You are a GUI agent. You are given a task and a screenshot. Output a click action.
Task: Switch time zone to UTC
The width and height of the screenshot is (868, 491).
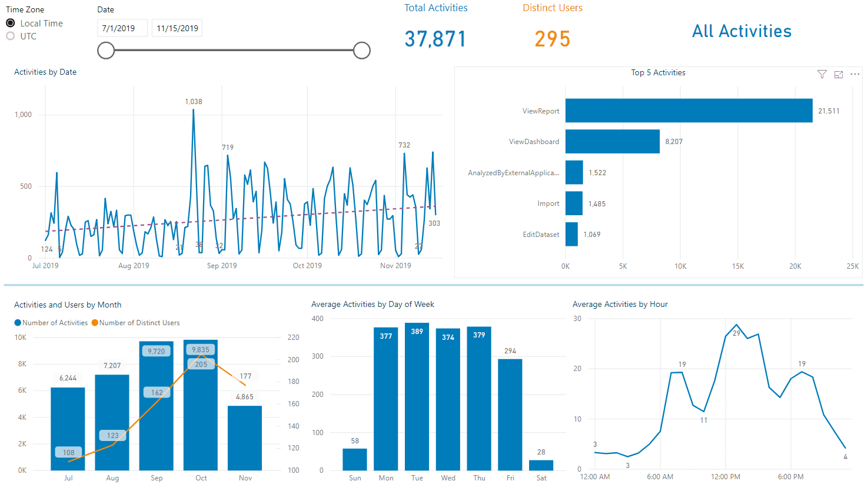point(10,36)
